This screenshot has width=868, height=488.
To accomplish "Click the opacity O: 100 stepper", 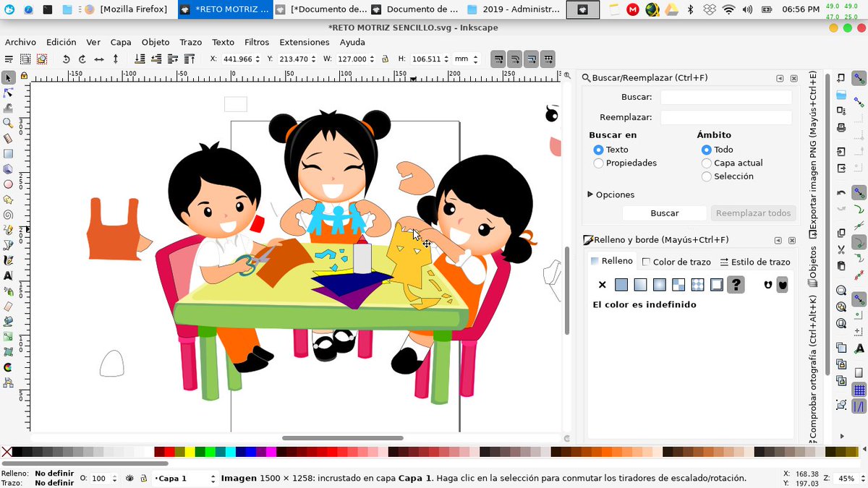I will (x=115, y=479).
